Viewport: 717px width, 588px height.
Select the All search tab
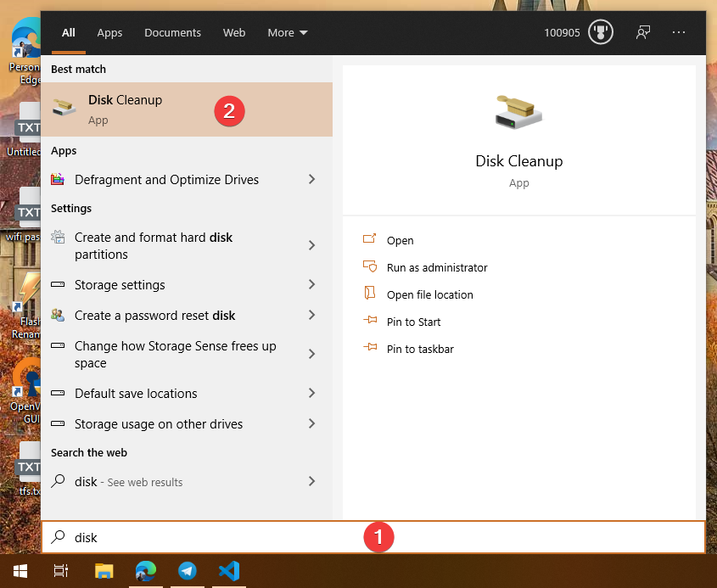tap(69, 32)
